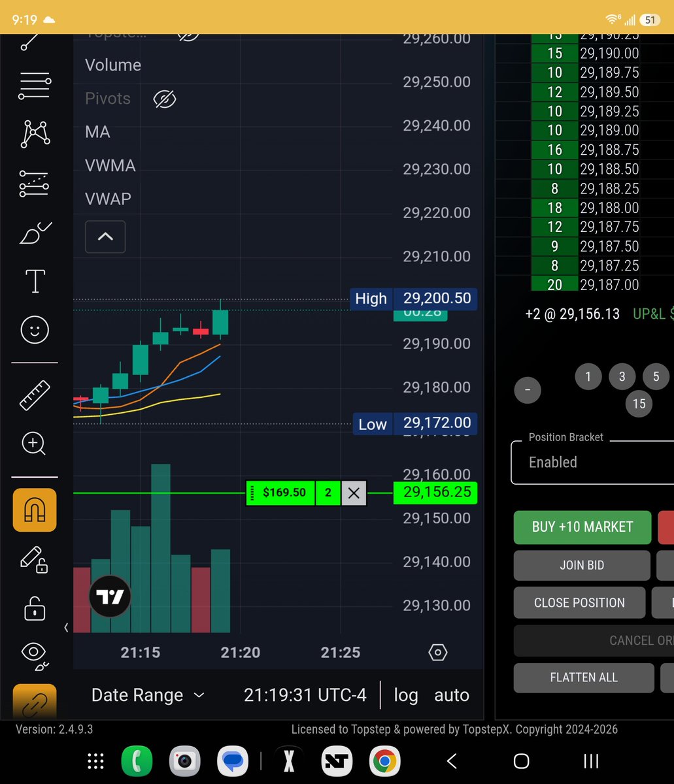Toggle hide all drawings eye icon
Screen dimensions: 674x784
(x=35, y=655)
